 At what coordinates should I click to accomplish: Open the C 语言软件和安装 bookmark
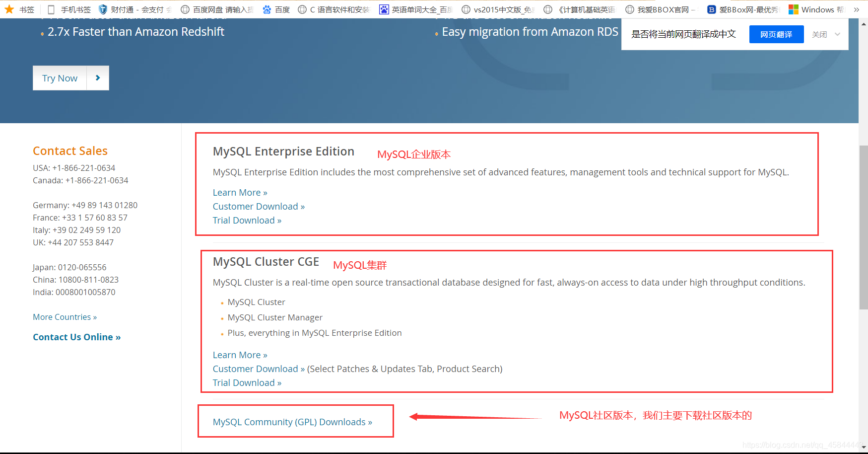coord(334,9)
